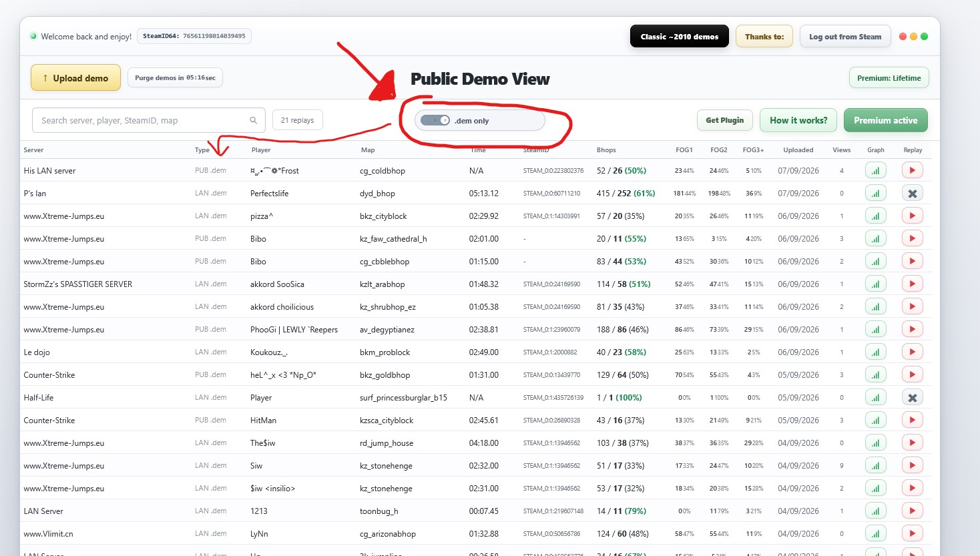This screenshot has width=980, height=556.
Task: Focus the search server, player, SteamID field
Action: pos(149,121)
